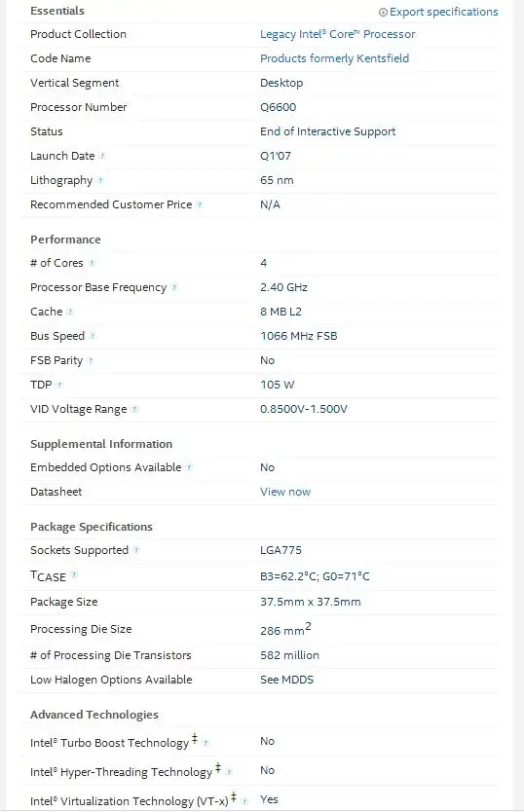The height and width of the screenshot is (812, 524).
Task: Show Hyper-Threading Technology info icon
Action: click(229, 772)
